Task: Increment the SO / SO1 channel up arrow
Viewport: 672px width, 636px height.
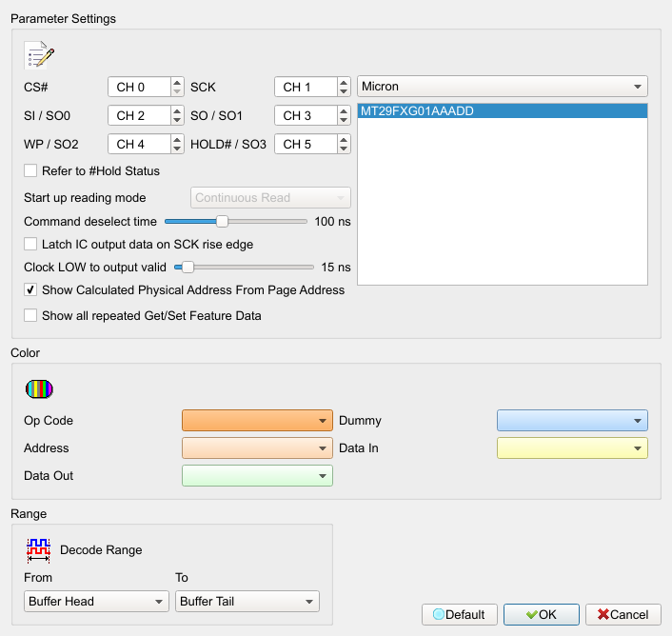Action: click(x=344, y=111)
